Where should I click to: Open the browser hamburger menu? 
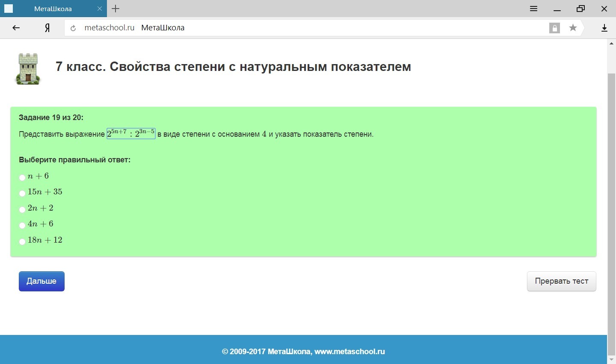click(533, 9)
